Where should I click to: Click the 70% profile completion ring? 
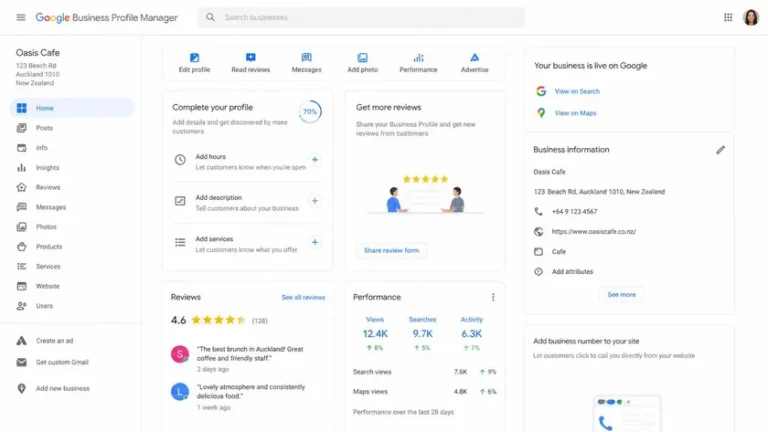pyautogui.click(x=310, y=112)
